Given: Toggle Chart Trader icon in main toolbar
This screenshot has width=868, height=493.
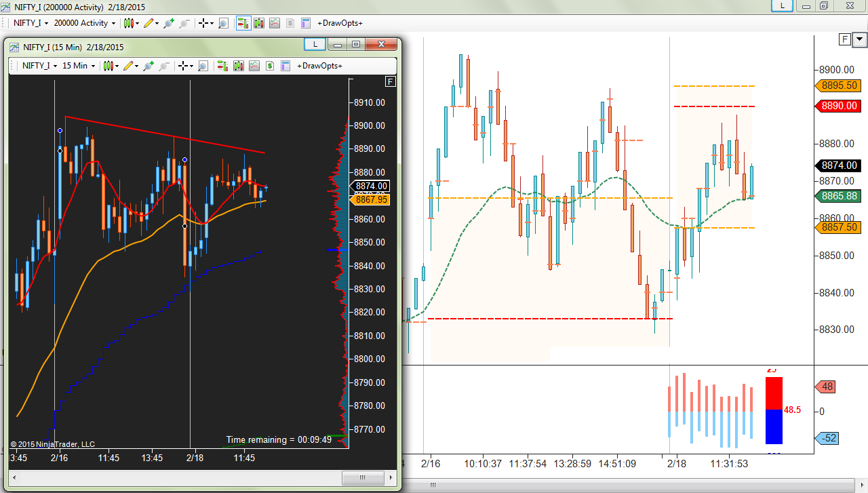Looking at the screenshot, I should (x=243, y=23).
